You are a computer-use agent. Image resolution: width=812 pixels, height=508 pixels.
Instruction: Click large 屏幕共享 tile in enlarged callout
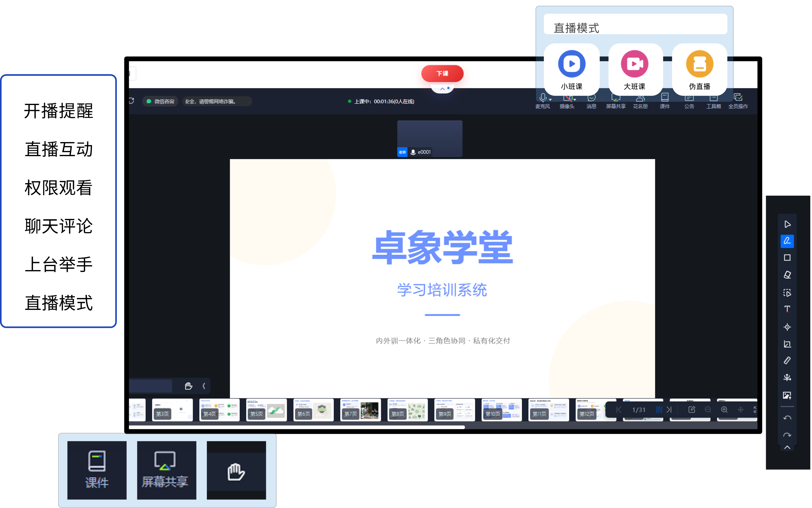point(166,470)
